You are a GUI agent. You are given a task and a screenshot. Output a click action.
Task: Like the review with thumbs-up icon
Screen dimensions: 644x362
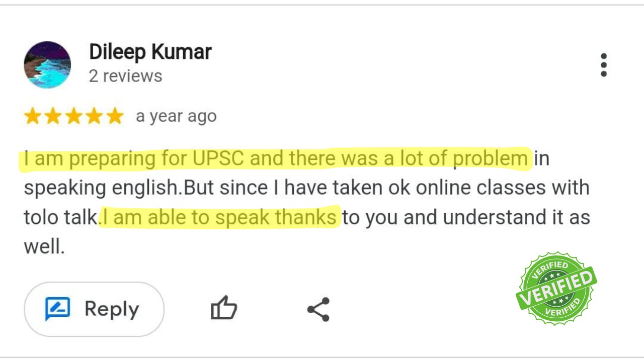click(x=223, y=308)
